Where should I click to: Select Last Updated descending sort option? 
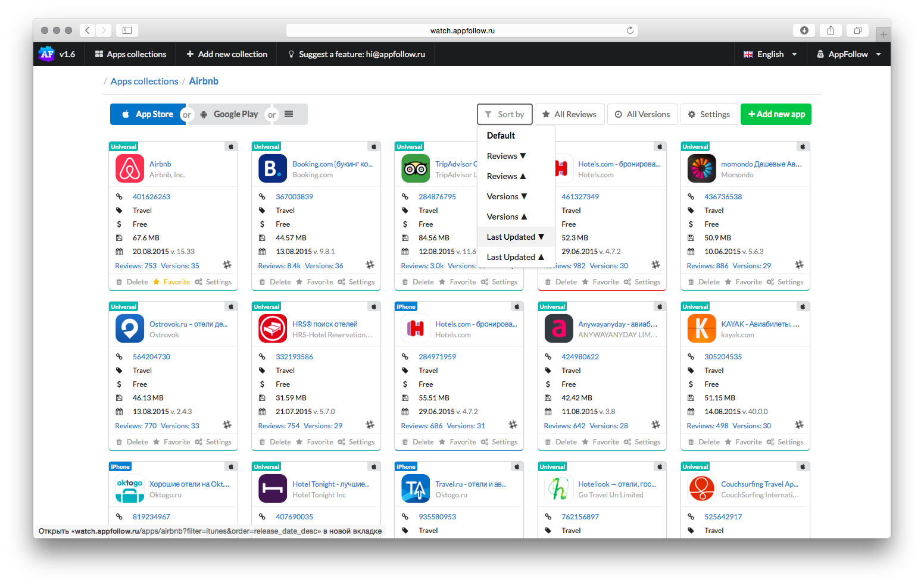pyautogui.click(x=515, y=237)
